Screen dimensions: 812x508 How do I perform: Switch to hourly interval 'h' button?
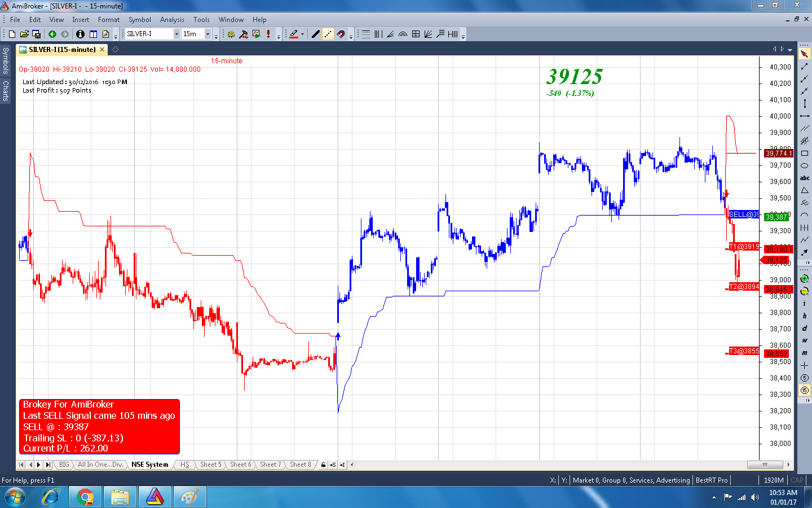[x=805, y=316]
